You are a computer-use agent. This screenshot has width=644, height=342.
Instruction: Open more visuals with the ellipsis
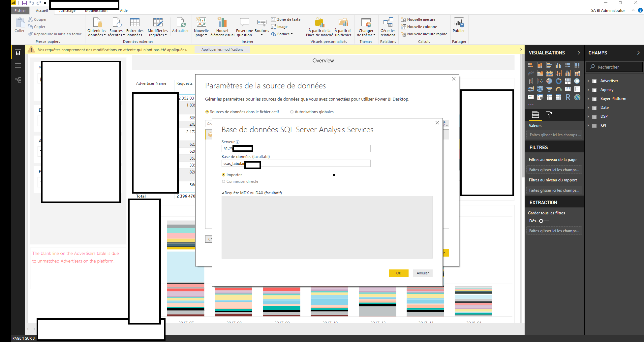coord(531,104)
